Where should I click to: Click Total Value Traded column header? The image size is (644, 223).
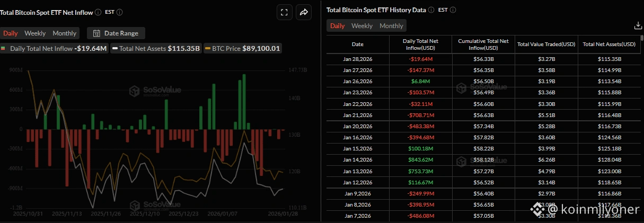pos(546,44)
